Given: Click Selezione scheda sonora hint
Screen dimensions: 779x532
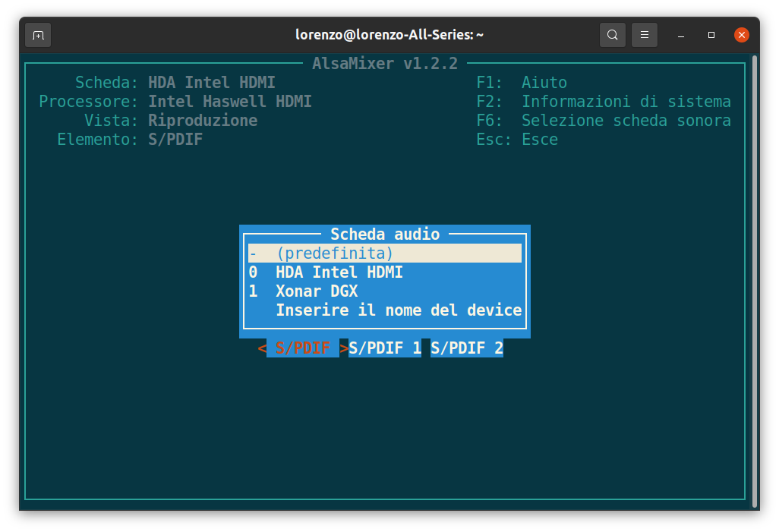Looking at the screenshot, I should pos(626,120).
